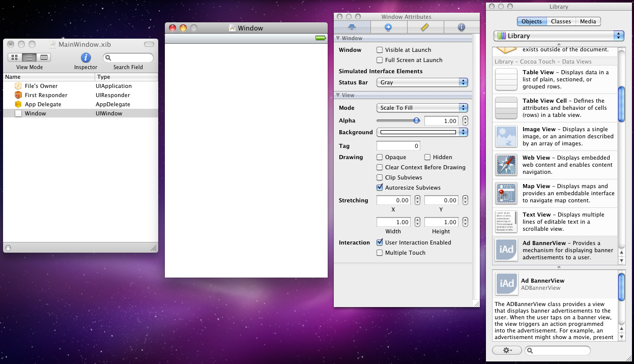
Task: Switch to the Classes tab in Library
Action: [561, 21]
